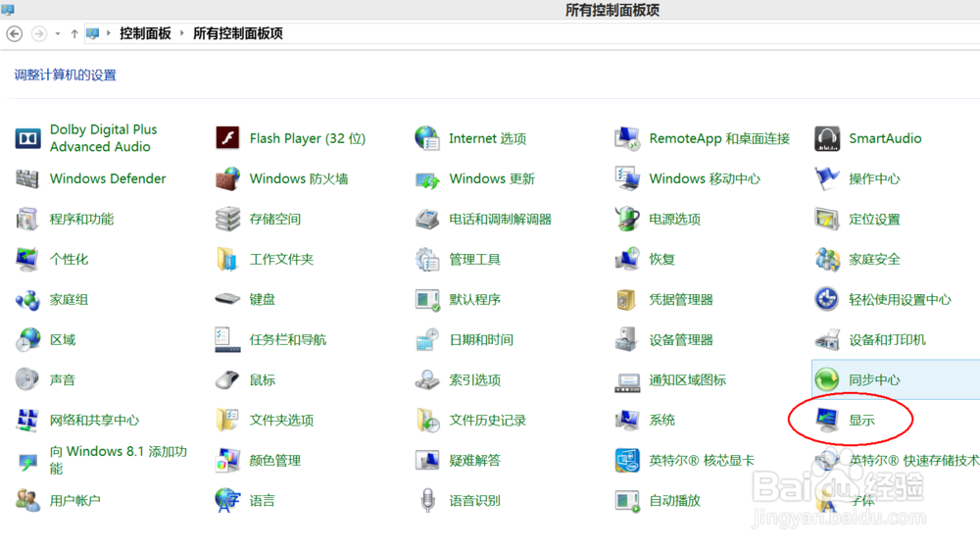Click the 显示 monitor icon

[x=827, y=421]
